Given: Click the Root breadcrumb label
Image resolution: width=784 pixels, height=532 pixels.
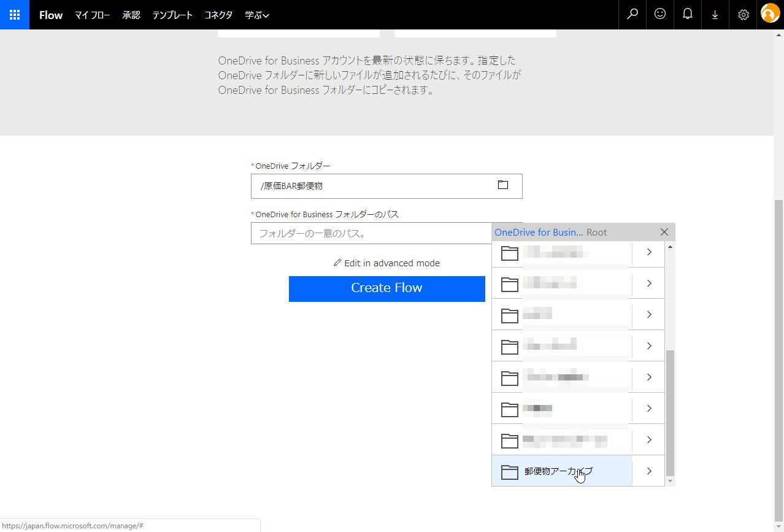Looking at the screenshot, I should point(596,233).
